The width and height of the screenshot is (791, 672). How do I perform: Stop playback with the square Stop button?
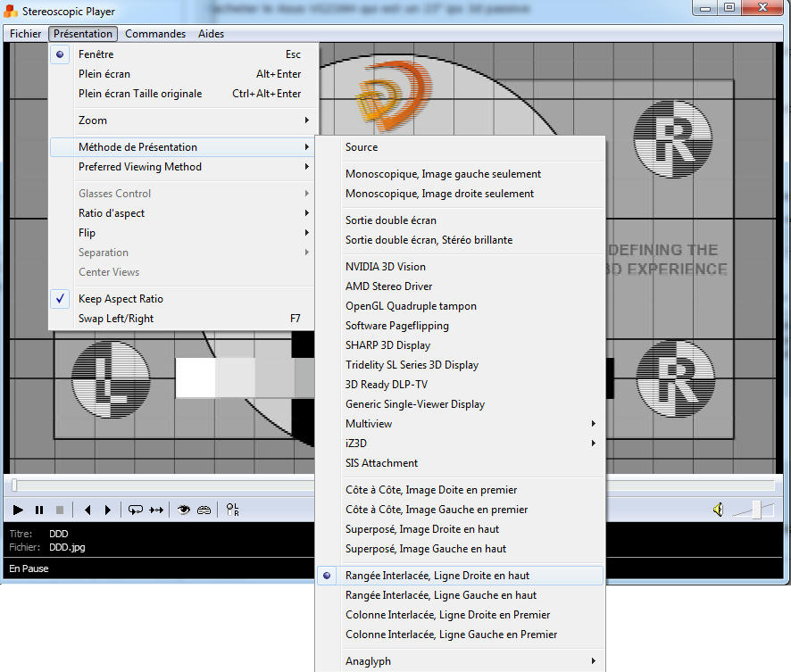coord(60,510)
